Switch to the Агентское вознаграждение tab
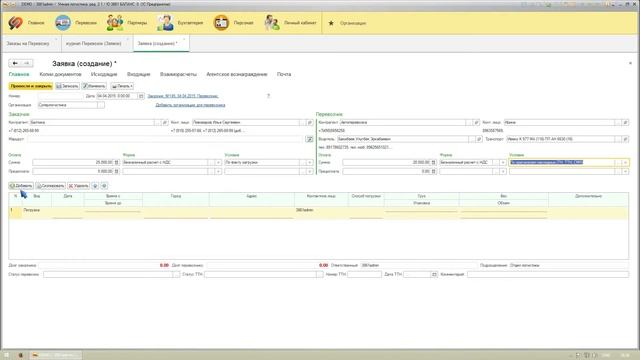The width and height of the screenshot is (640, 360). pos(237,74)
